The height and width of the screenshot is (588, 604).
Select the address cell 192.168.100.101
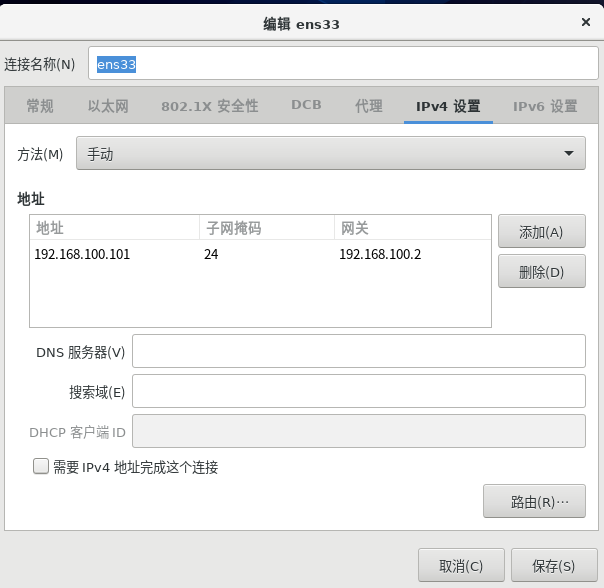83,255
